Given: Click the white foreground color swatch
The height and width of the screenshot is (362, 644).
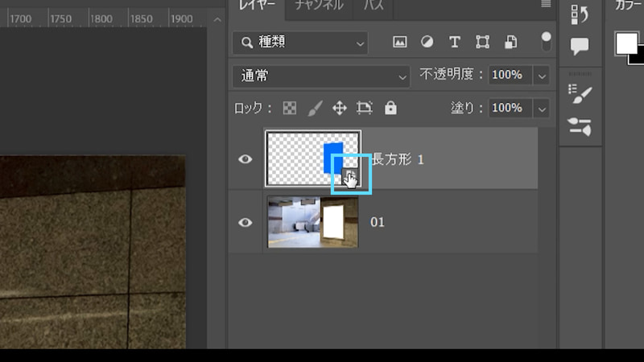Looking at the screenshot, I should [x=626, y=43].
